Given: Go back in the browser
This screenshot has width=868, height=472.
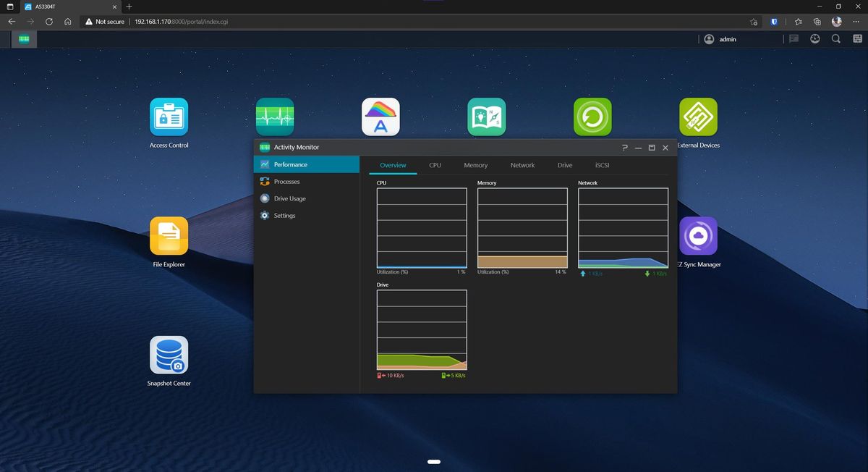Looking at the screenshot, I should pos(12,22).
